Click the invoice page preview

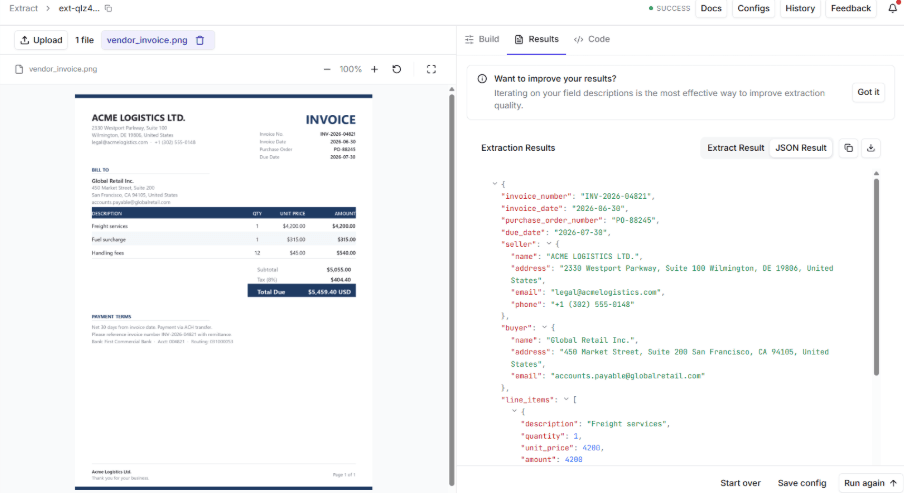224,292
